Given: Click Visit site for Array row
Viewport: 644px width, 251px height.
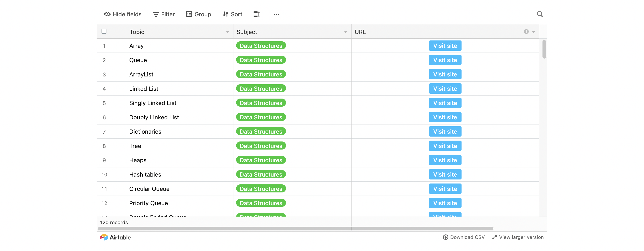Looking at the screenshot, I should (x=445, y=46).
